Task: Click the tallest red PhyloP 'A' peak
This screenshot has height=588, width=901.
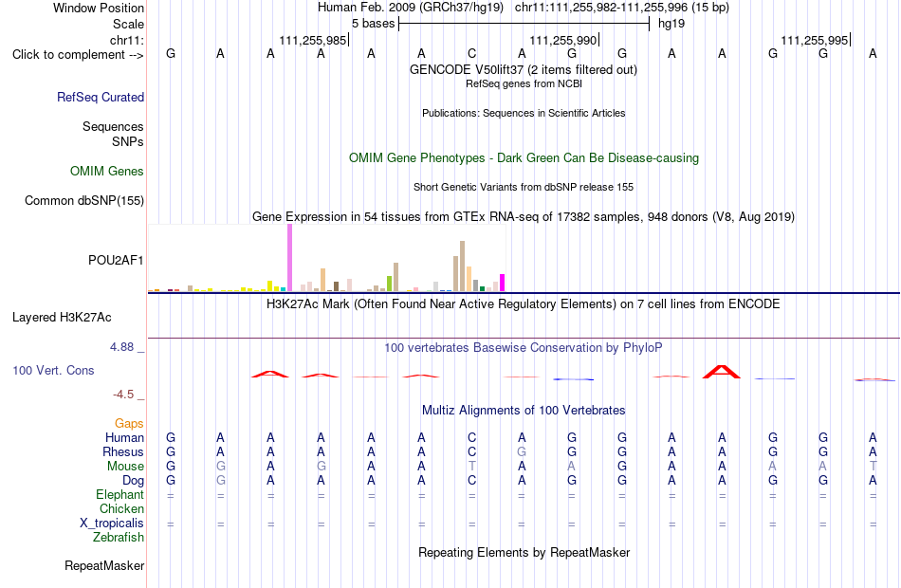Action: click(722, 372)
